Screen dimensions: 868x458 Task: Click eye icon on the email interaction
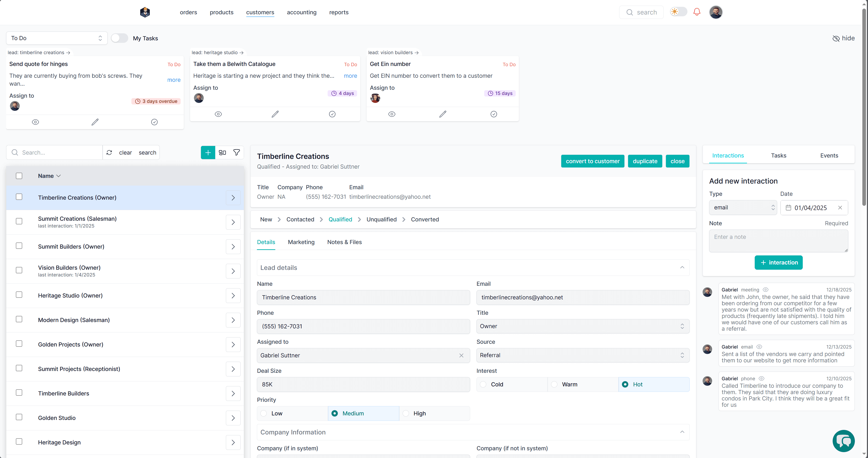click(x=759, y=347)
